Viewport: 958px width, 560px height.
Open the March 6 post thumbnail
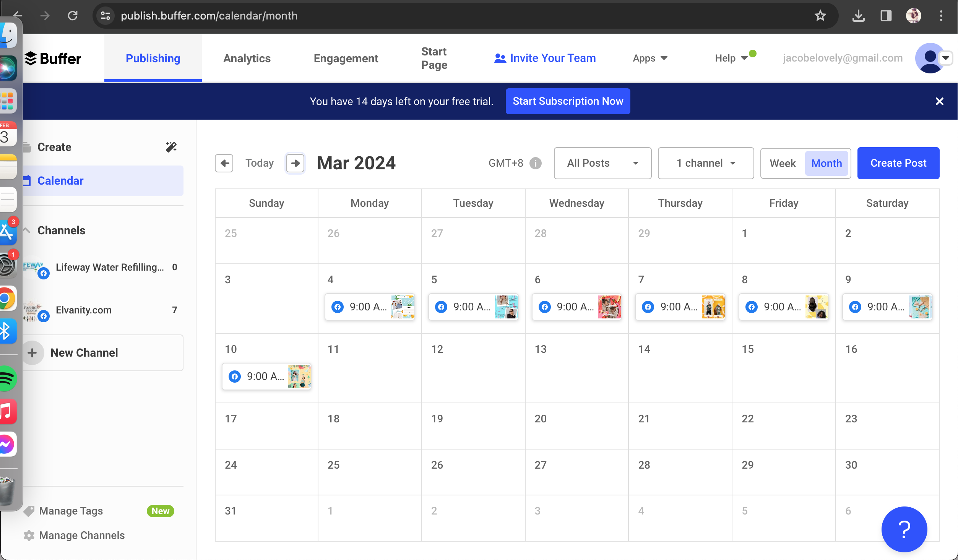tap(609, 307)
